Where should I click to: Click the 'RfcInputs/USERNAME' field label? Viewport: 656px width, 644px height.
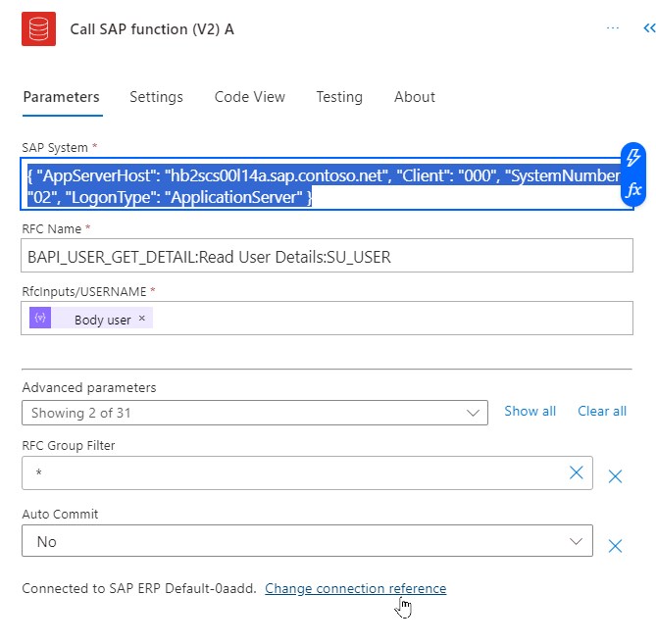point(84,291)
